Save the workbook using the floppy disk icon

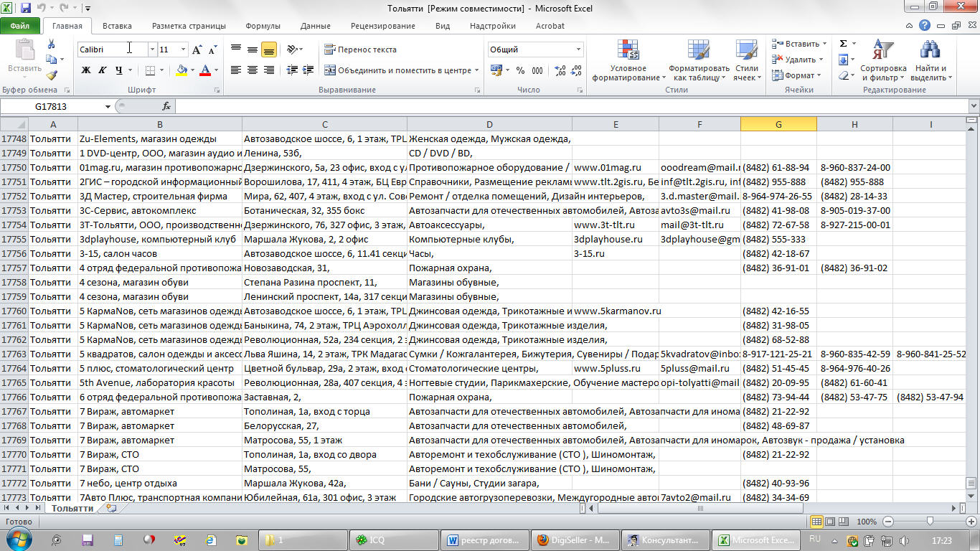click(x=26, y=9)
